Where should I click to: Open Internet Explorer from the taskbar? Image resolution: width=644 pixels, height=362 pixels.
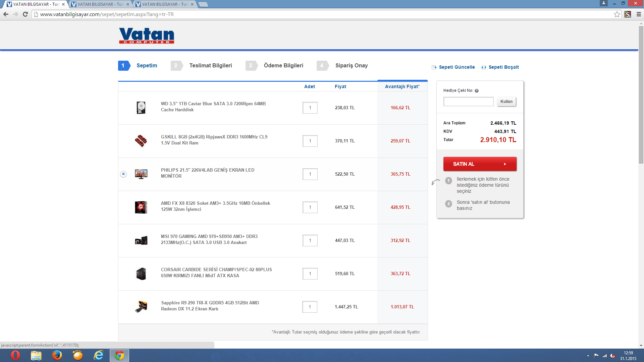99,355
